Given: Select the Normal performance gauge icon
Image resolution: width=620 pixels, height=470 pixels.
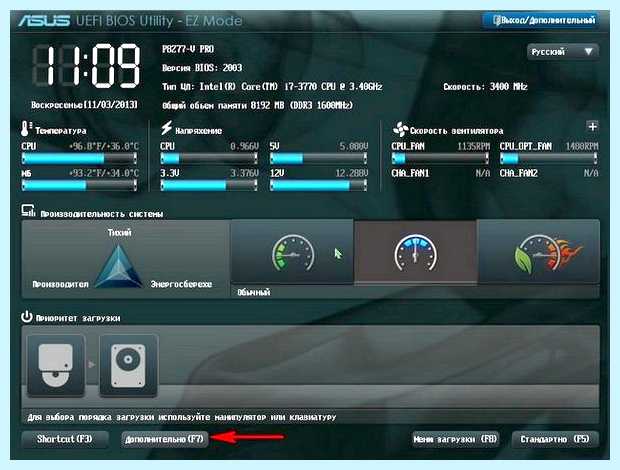Looking at the screenshot, I should click(293, 253).
